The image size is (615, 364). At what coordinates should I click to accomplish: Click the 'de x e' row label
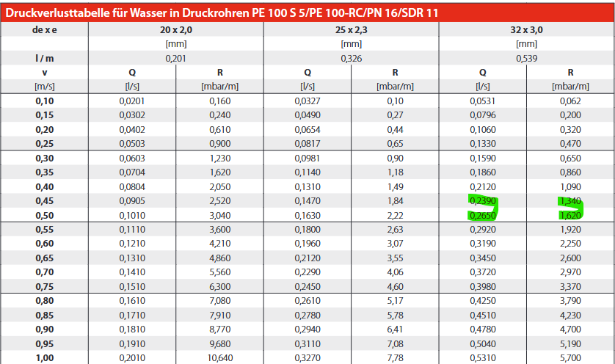pyautogui.click(x=44, y=30)
